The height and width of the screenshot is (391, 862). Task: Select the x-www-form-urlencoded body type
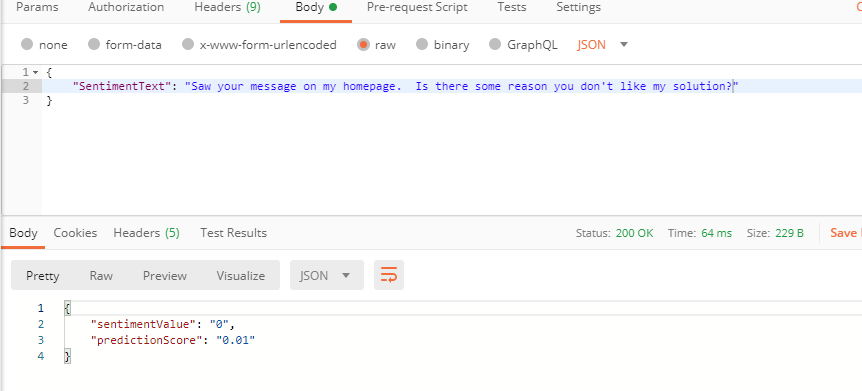click(259, 45)
